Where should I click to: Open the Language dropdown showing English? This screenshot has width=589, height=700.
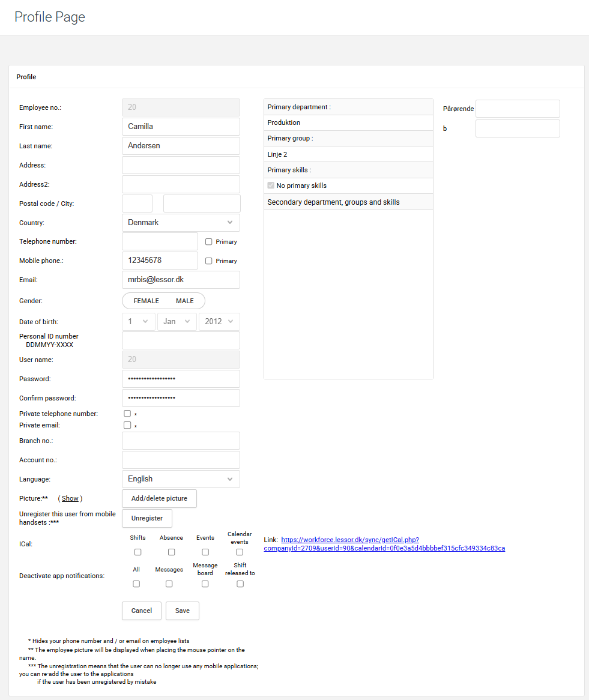(x=181, y=479)
